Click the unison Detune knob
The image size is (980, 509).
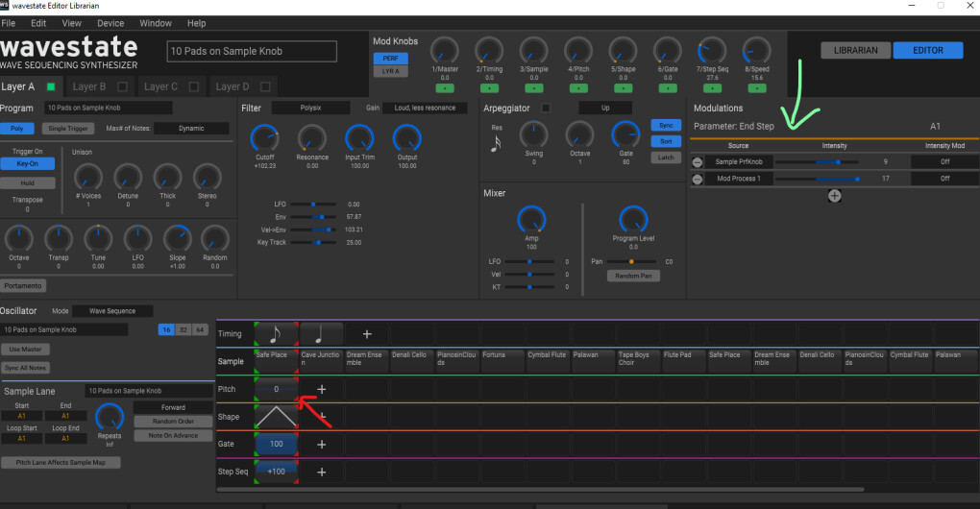pos(128,178)
